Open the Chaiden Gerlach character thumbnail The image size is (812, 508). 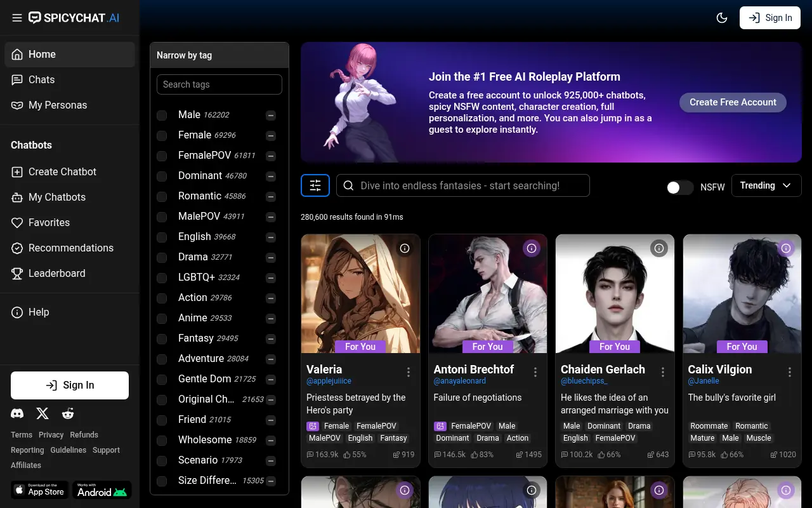pyautogui.click(x=614, y=292)
